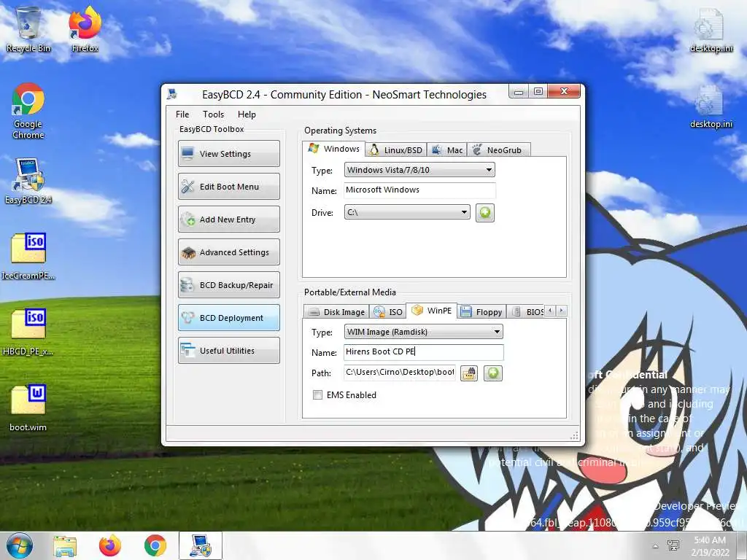The width and height of the screenshot is (747, 560).
Task: Switch to the NeoGrub tab
Action: coord(498,150)
